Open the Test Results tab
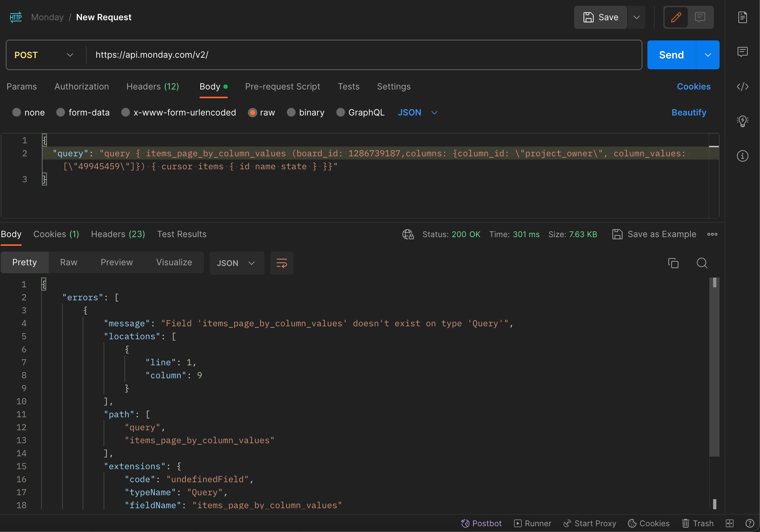Viewport: 760px width, 532px height. 182,234
